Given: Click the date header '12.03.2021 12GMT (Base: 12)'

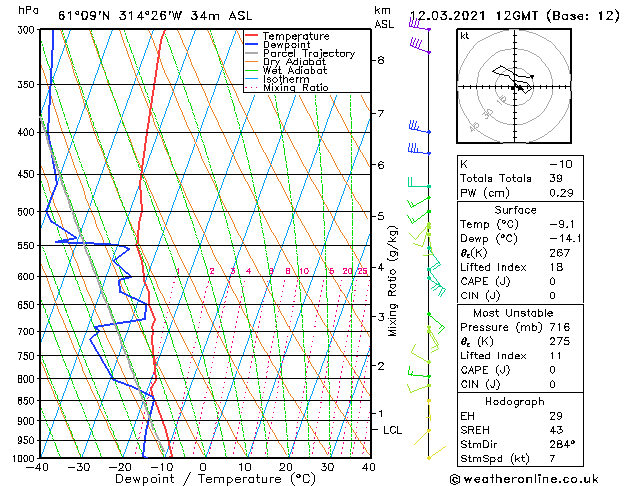Looking at the screenshot, I should point(514,16).
